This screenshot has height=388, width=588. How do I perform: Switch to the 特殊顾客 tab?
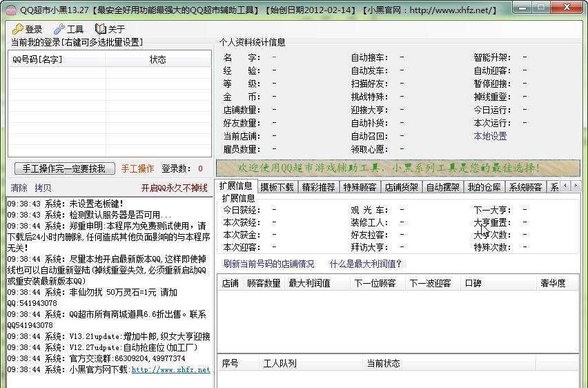coord(360,187)
